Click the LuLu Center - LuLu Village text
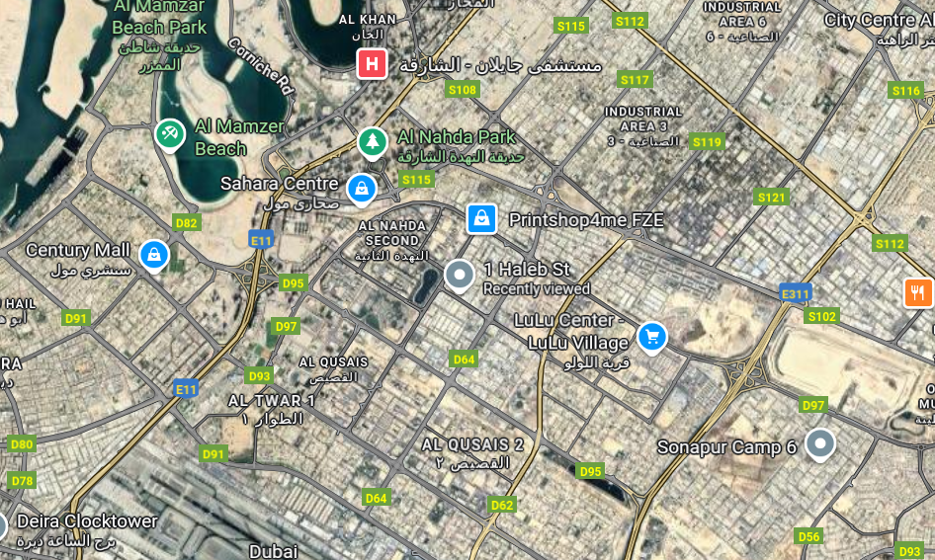Image resolution: width=935 pixels, height=560 pixels. tap(571, 332)
